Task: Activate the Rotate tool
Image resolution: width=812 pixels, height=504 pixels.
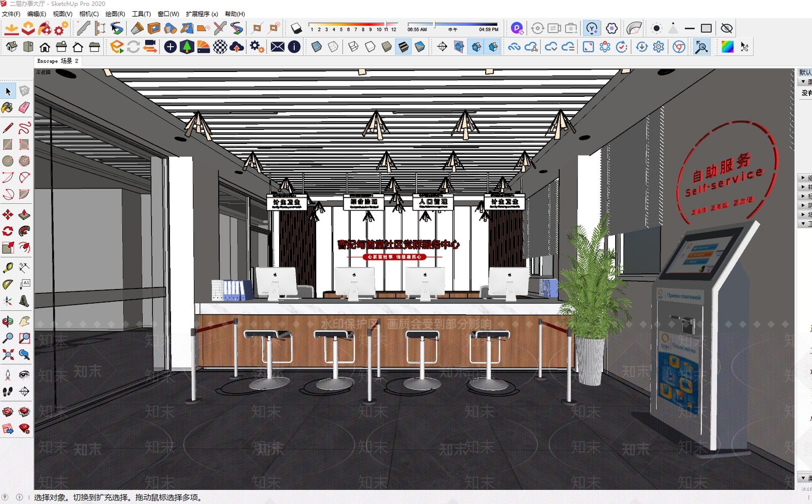Action: tap(8, 231)
